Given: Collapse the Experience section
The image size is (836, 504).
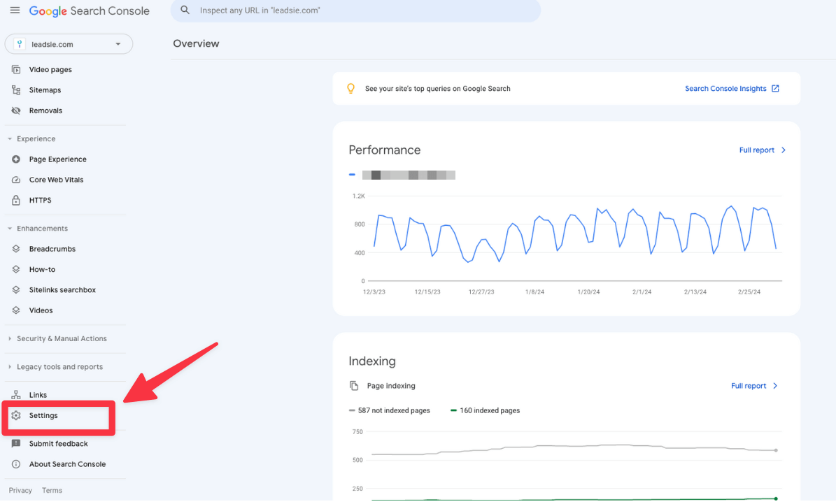Looking at the screenshot, I should [31, 138].
